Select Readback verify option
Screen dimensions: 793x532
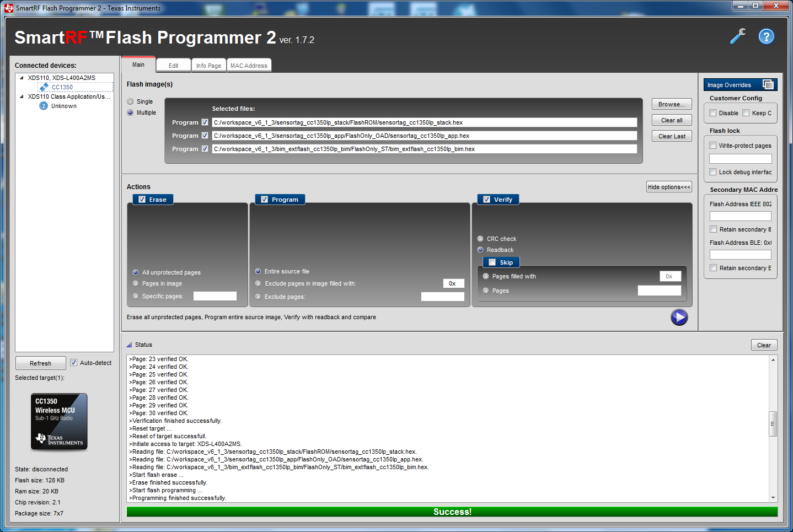tap(480, 250)
